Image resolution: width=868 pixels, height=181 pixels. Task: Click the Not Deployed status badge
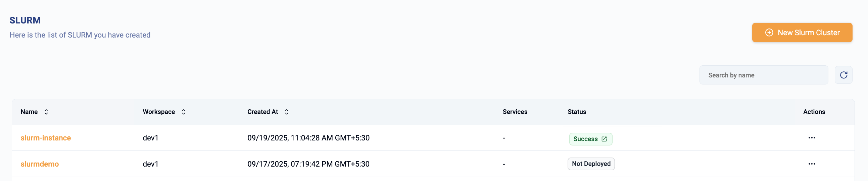pyautogui.click(x=591, y=164)
